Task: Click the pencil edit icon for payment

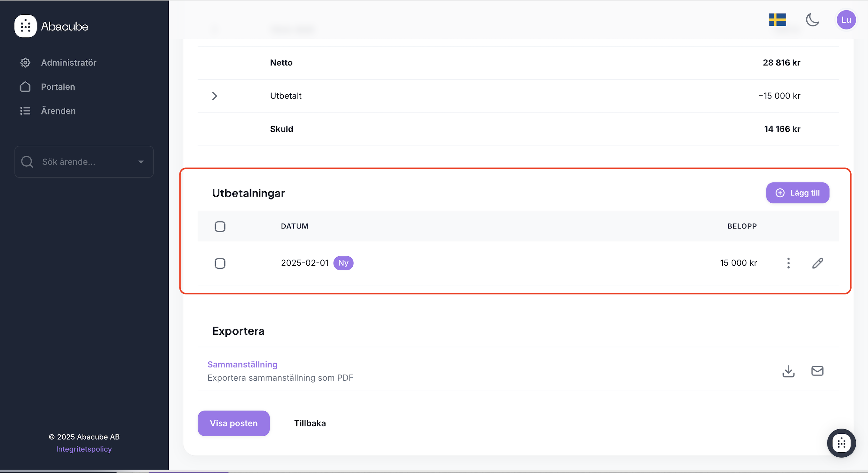Action: tap(817, 263)
